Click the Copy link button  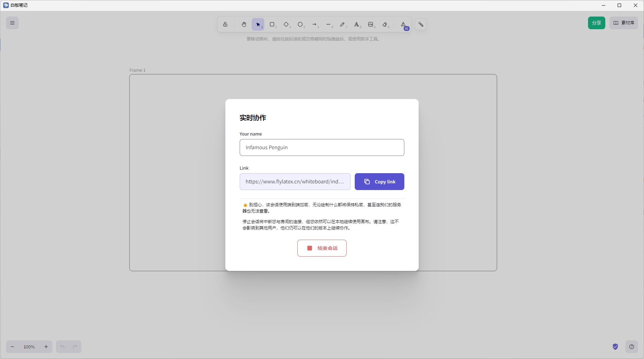coord(379,182)
